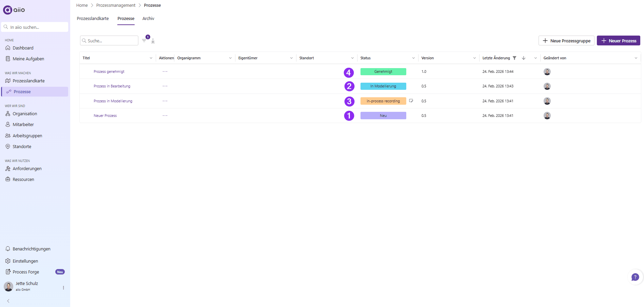Viewport: 644px width, 307px height.
Task: Open actions menu for Neuer Prozess row
Action: [165, 116]
